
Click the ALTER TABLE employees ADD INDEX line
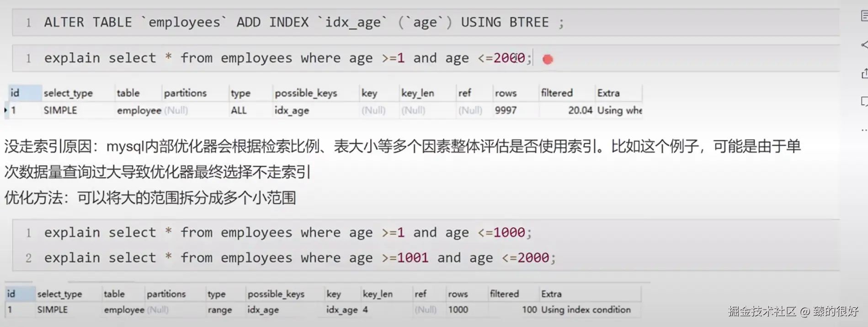[304, 22]
